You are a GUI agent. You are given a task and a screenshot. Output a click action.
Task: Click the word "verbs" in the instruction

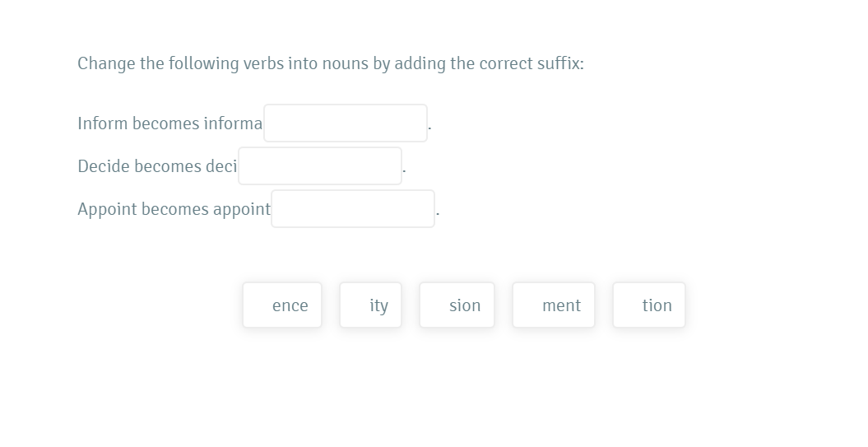[262, 63]
